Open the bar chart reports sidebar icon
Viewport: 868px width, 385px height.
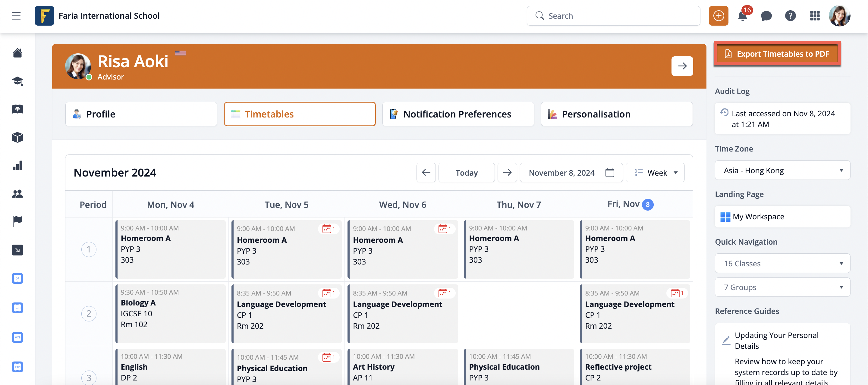pyautogui.click(x=17, y=165)
